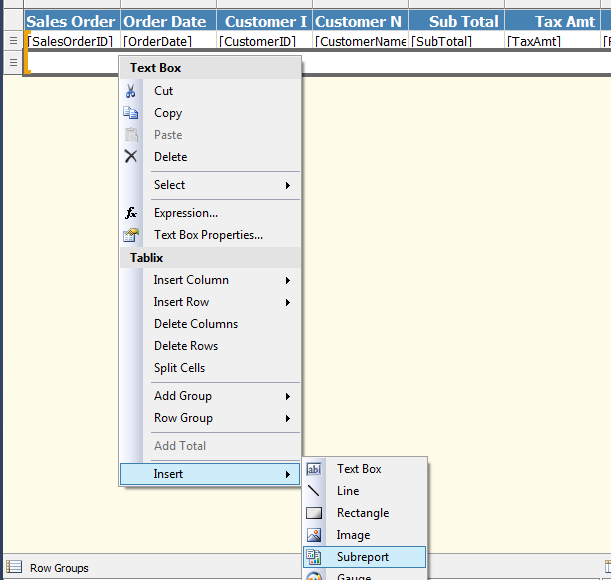Expand the Select submenu arrow
This screenshot has width=611, height=580.
click(x=288, y=185)
